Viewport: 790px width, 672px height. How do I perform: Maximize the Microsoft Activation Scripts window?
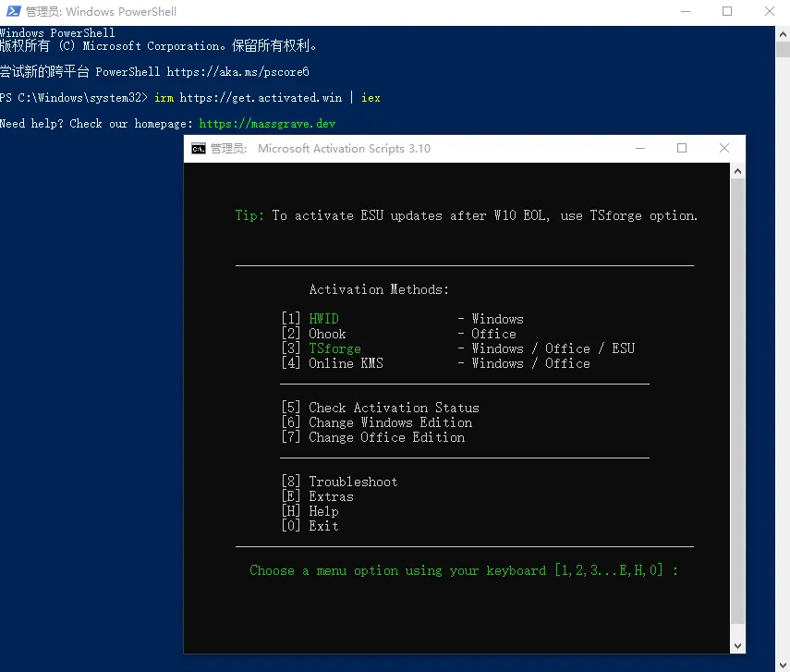point(682,148)
